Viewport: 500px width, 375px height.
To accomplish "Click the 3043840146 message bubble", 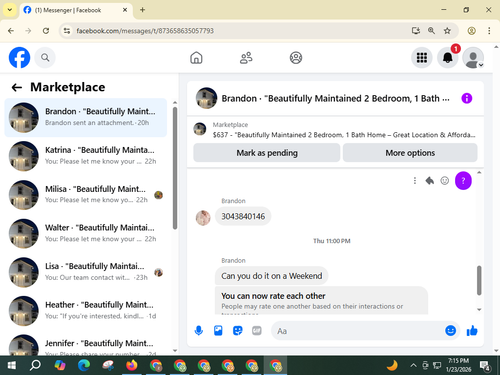I will (243, 216).
